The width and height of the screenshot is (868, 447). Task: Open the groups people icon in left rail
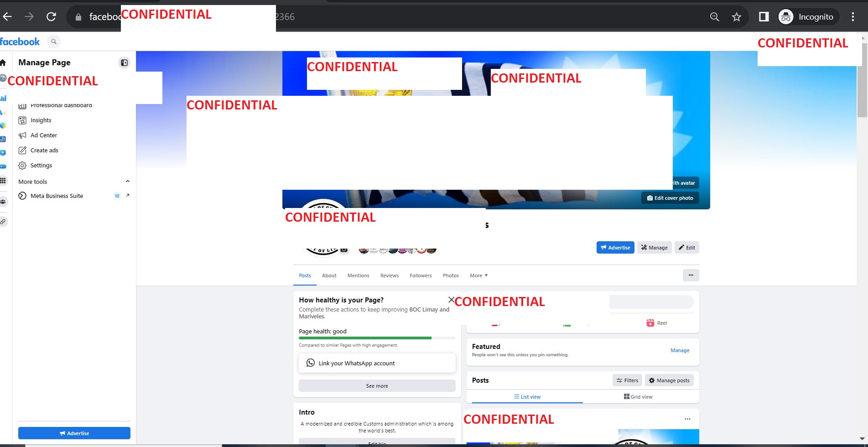click(3, 202)
